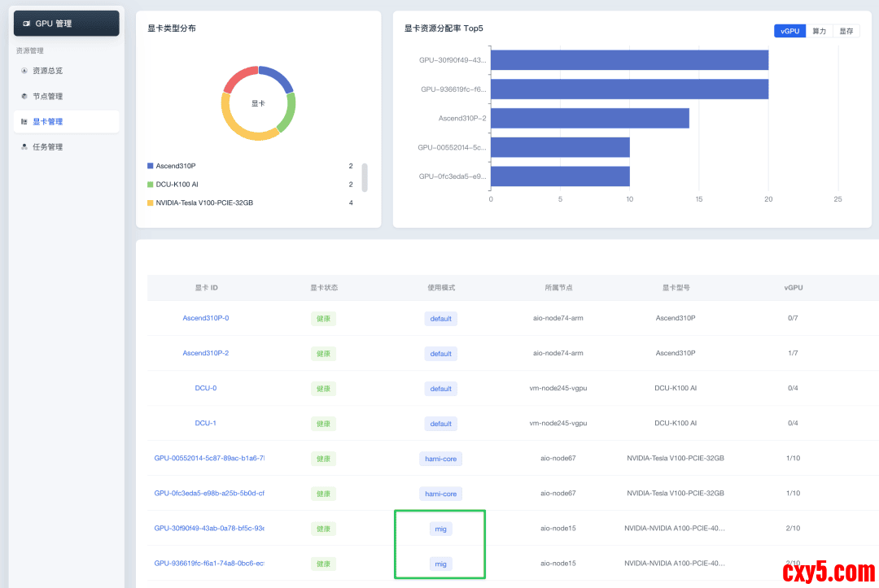Toggle DCU-K100 AI legend color square
Image resolution: width=879 pixels, height=588 pixels.
coord(150,185)
